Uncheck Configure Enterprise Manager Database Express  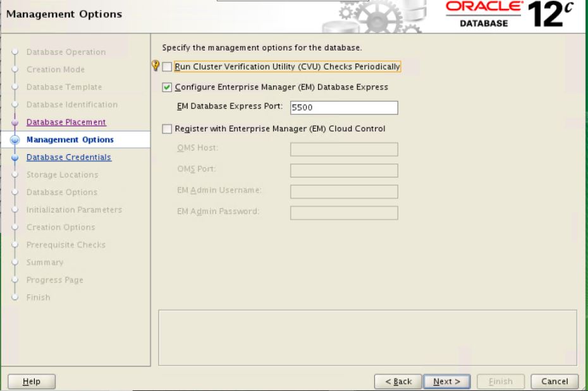166,86
